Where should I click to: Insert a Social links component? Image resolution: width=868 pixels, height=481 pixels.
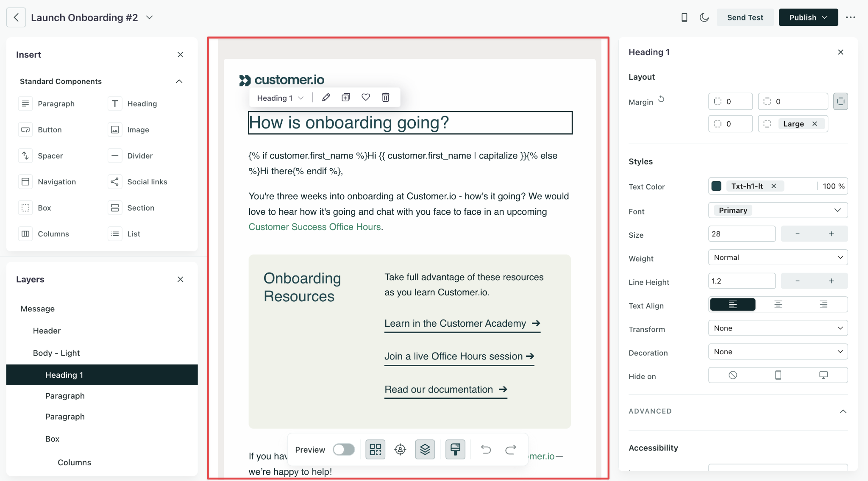[x=138, y=182]
